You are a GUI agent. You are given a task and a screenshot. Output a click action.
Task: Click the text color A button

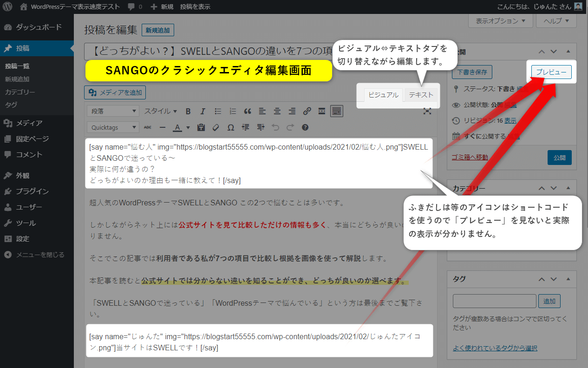tap(177, 127)
